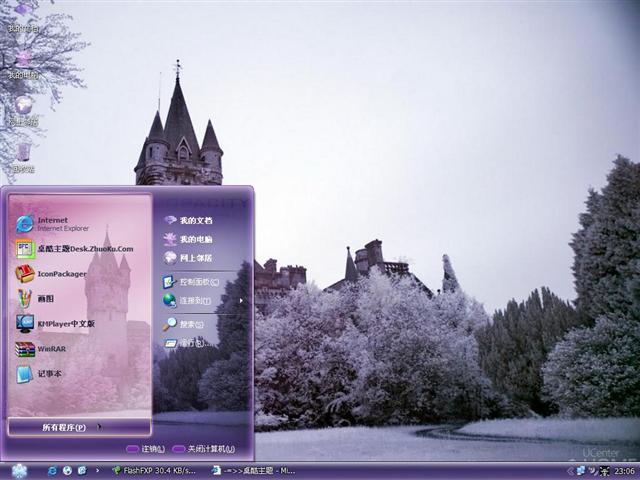
Task: Click the snowflake Start button
Action: [x=19, y=471]
